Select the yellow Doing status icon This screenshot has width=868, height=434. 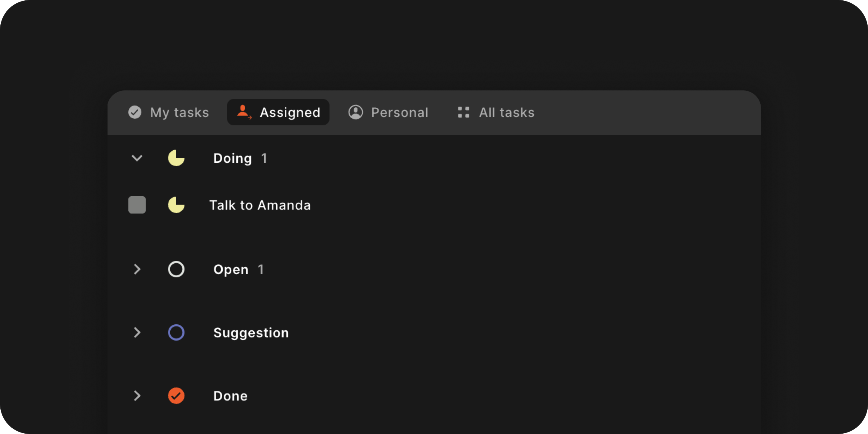coord(176,158)
